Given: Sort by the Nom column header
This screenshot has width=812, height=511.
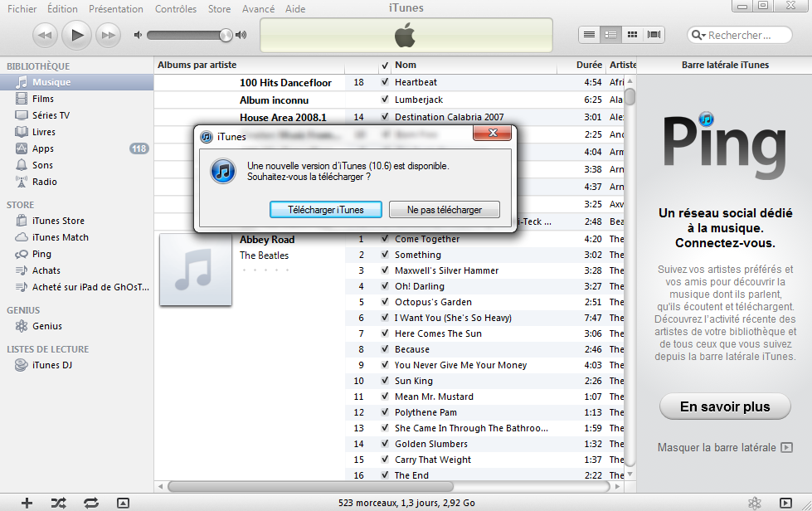Looking at the screenshot, I should coord(474,66).
